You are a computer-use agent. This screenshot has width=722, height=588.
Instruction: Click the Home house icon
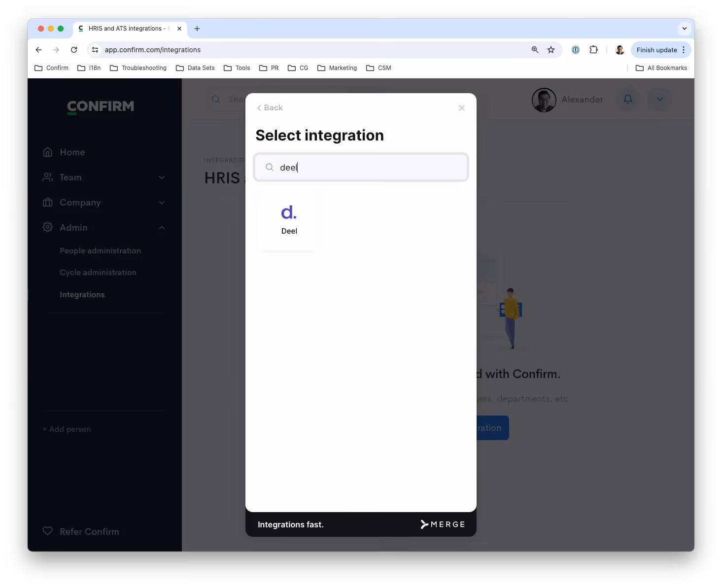click(48, 152)
